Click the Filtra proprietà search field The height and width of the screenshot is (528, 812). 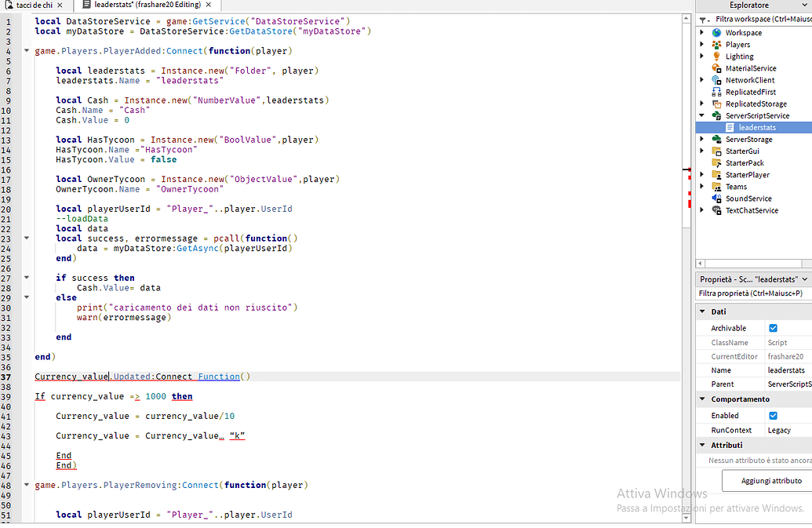coord(754,293)
